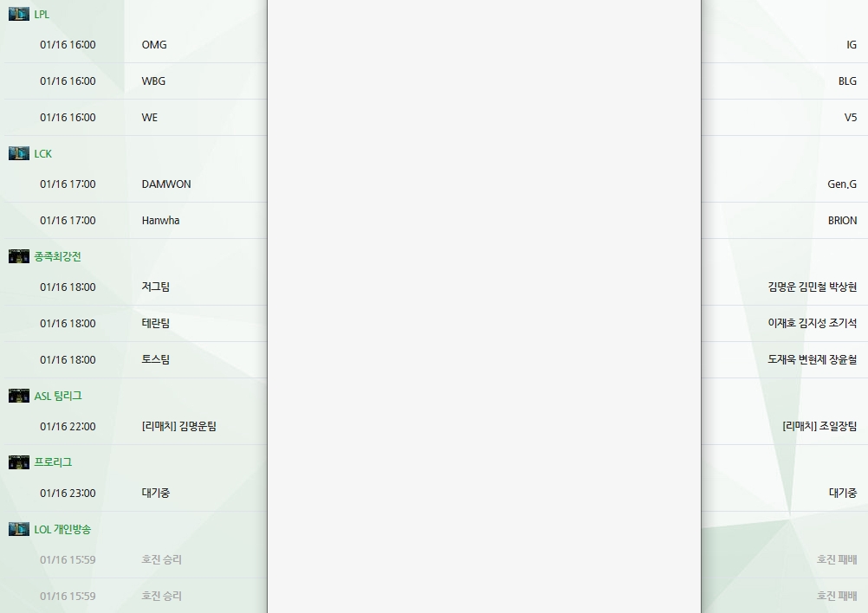Choose Gen.G in the LCK match

pos(841,184)
